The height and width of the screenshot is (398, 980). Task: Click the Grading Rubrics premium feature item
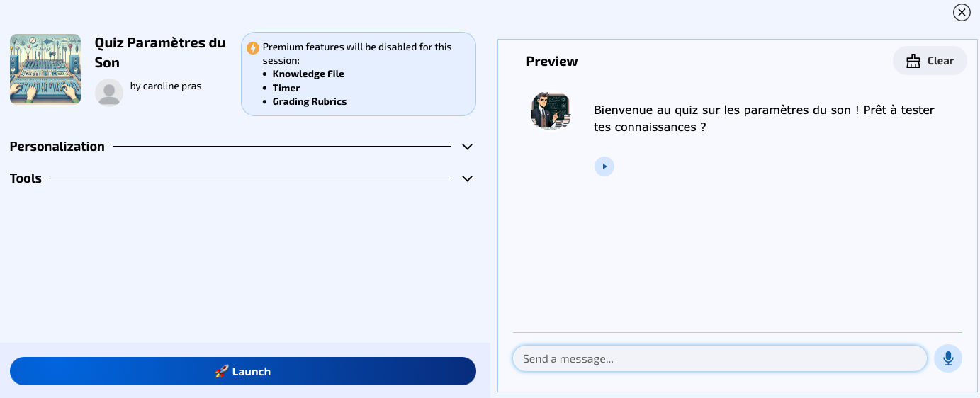pyautogui.click(x=310, y=101)
